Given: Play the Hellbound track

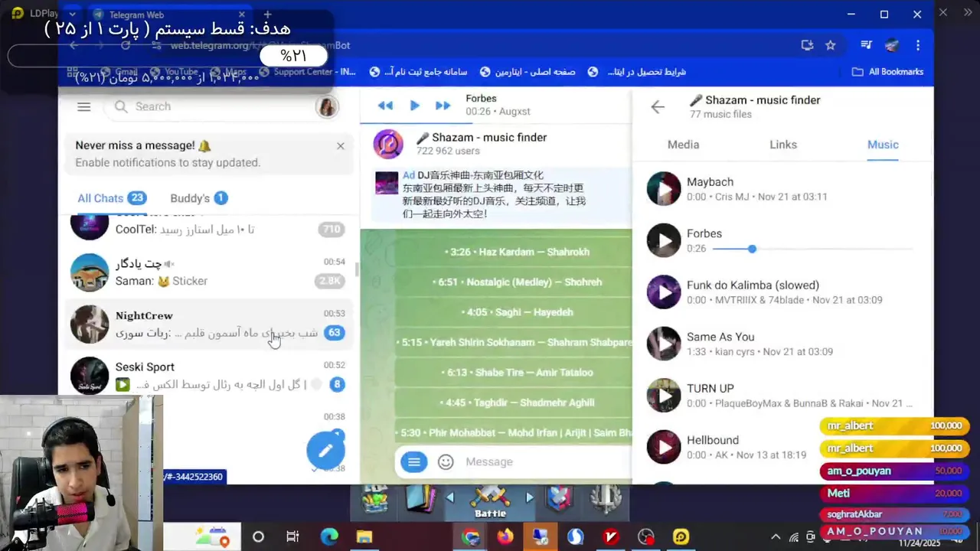Looking at the screenshot, I should tap(664, 447).
